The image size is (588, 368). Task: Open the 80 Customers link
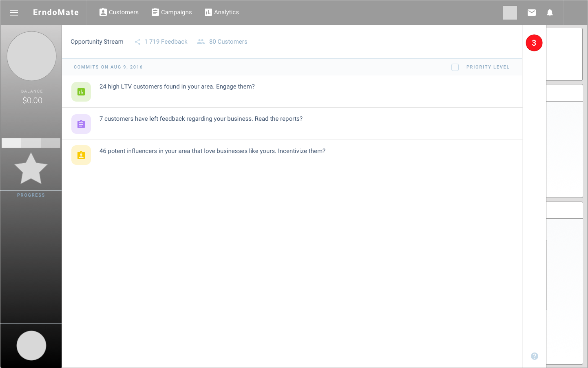[x=228, y=42]
